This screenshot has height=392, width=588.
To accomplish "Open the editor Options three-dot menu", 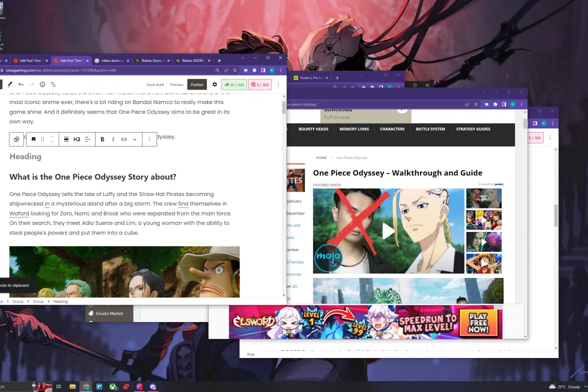I will (278, 84).
